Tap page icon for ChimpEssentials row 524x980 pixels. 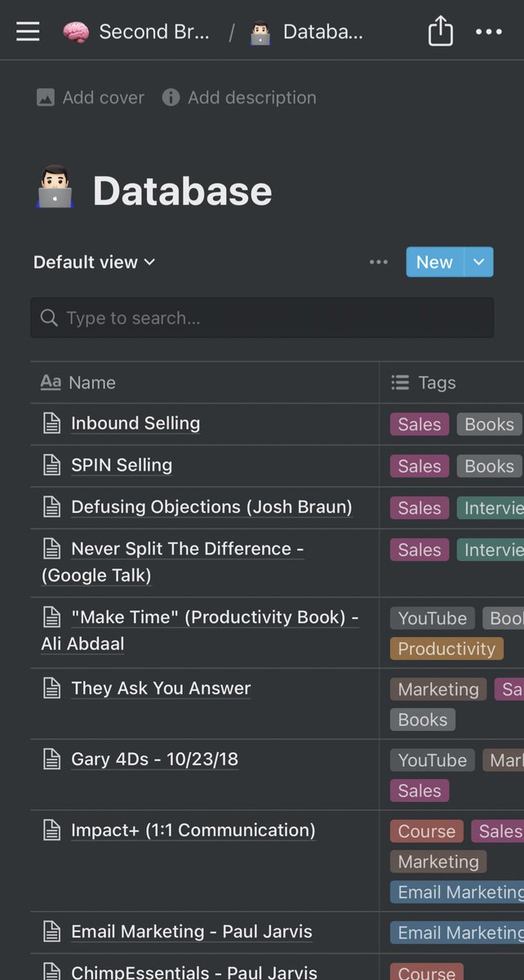click(x=52, y=972)
